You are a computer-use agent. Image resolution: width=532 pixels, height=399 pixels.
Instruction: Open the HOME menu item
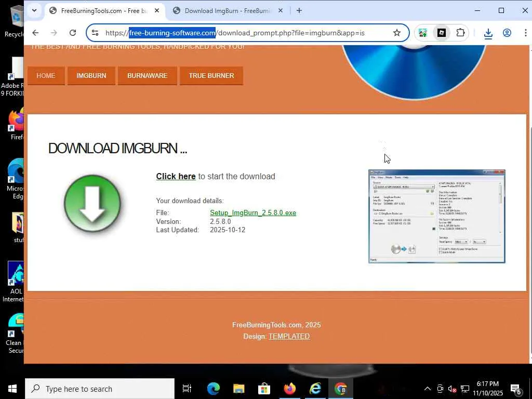point(46,76)
